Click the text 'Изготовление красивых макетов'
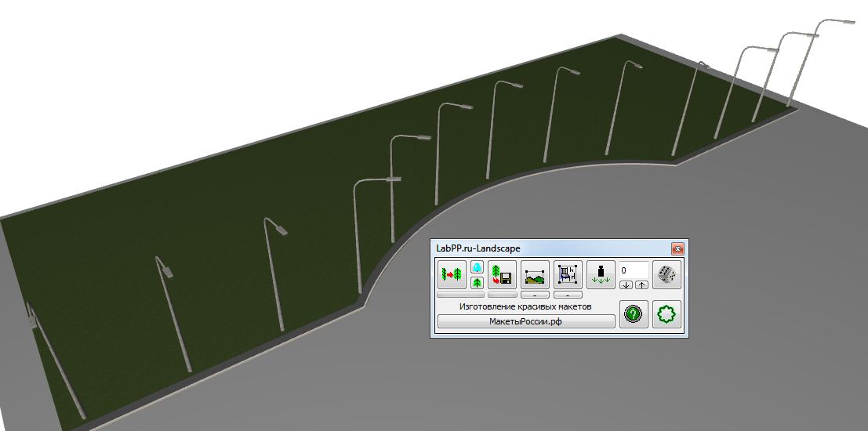This screenshot has height=431, width=868. coord(525,306)
